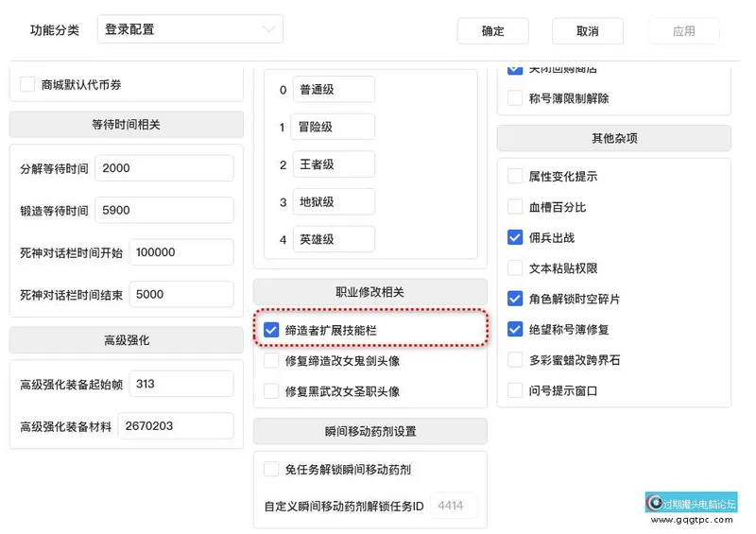Viewport: 756px width, 534px height.
Task: Enable the 商城默认代币券 checkbox
Action: [x=27, y=85]
